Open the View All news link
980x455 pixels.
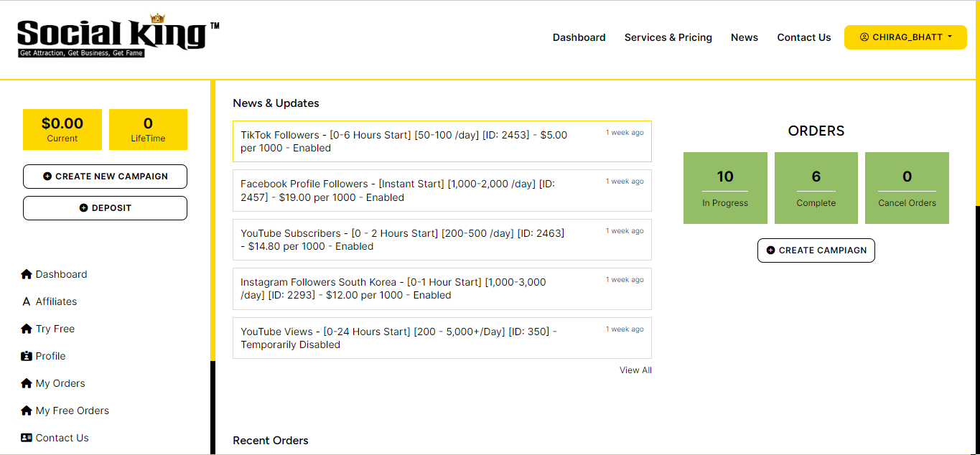[x=636, y=370]
